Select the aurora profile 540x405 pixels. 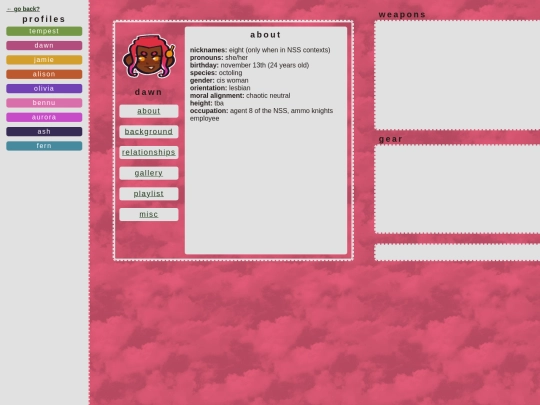coord(44,117)
